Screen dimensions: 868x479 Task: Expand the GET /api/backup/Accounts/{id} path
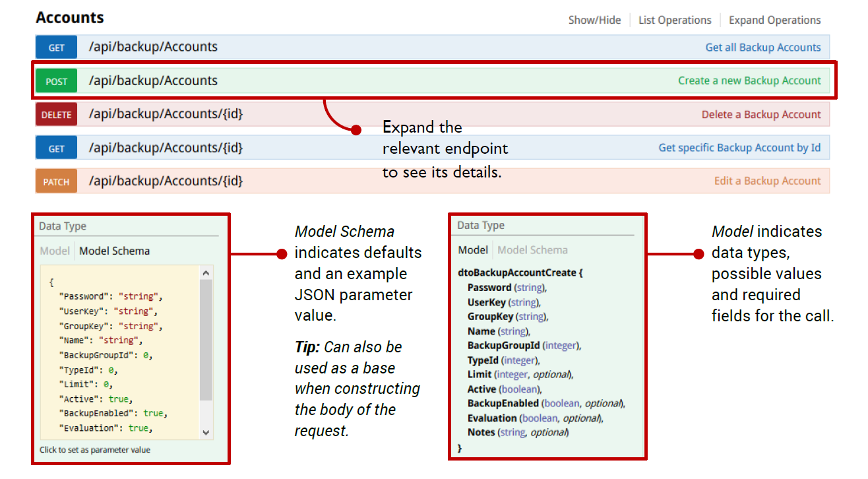point(166,148)
